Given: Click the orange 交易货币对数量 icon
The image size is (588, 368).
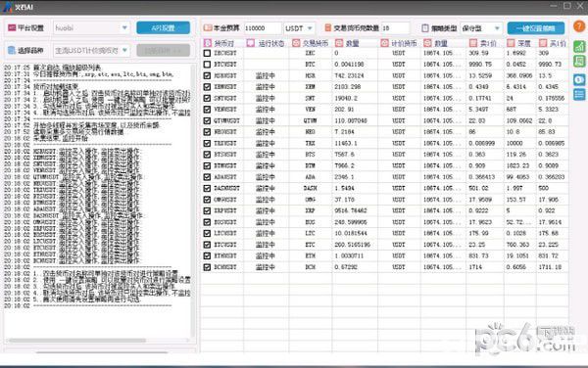Looking at the screenshot, I should click(328, 27).
